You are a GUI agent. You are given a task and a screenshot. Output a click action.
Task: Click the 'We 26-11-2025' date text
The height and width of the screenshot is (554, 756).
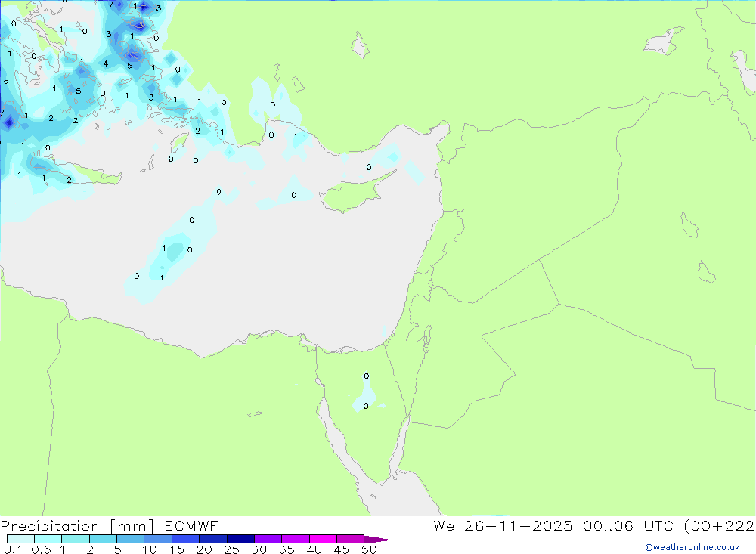click(503, 525)
